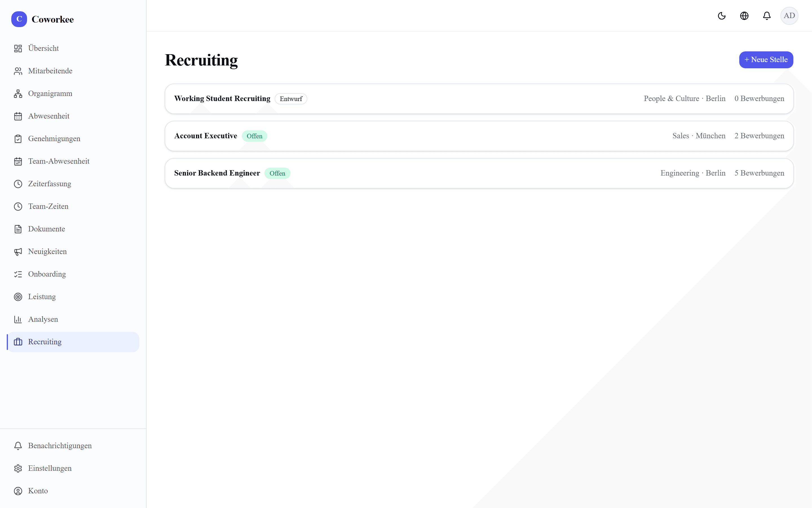Click the Team-Abwesenheit calendar icon
Image resolution: width=812 pixels, height=508 pixels.
[18, 161]
